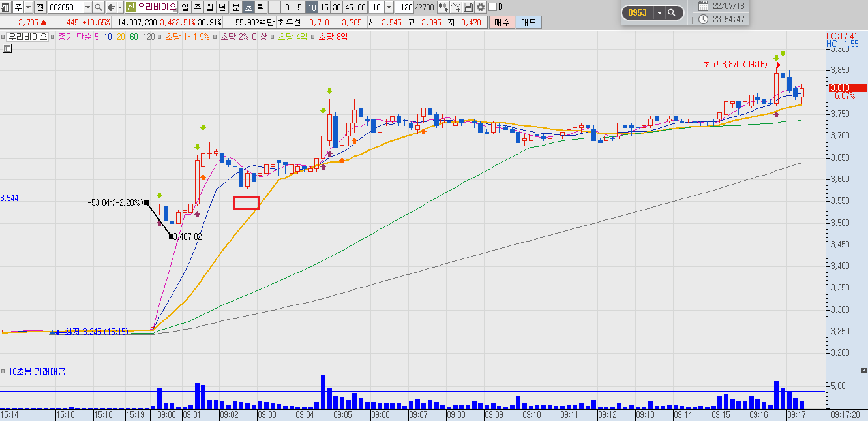Click the 전 button next to stock code
The height and width of the screenshot is (421, 868).
pos(40,7)
